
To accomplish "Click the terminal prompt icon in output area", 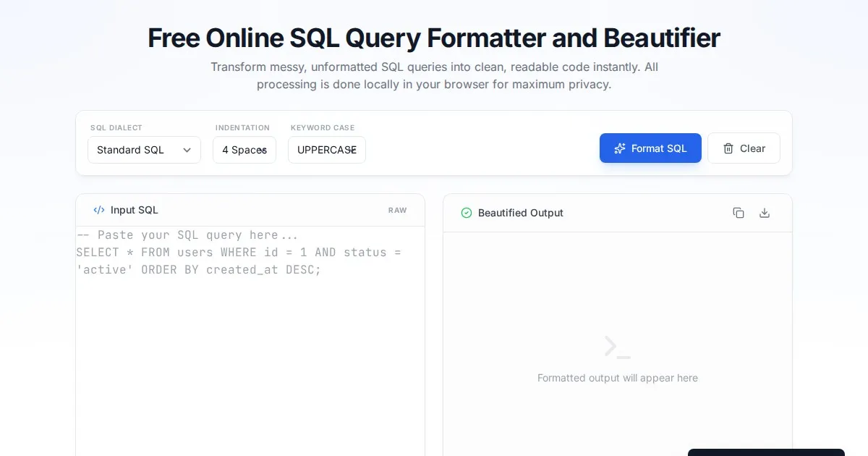I will [x=617, y=347].
